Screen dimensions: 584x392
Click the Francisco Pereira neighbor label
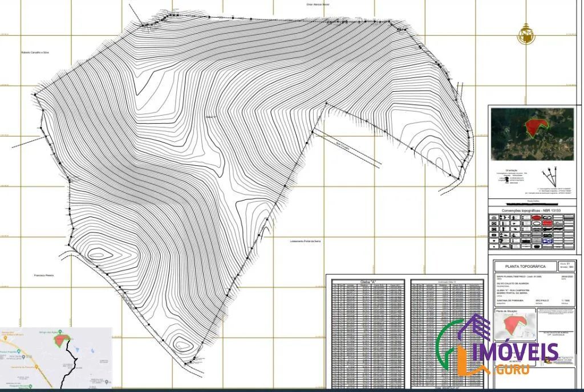point(44,276)
